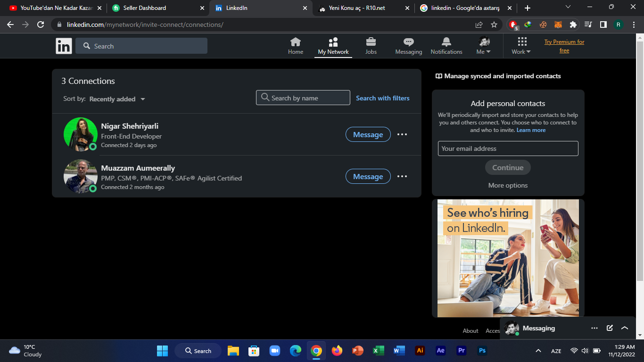Open Search with filters link
This screenshot has height=362, width=644.
(382, 98)
